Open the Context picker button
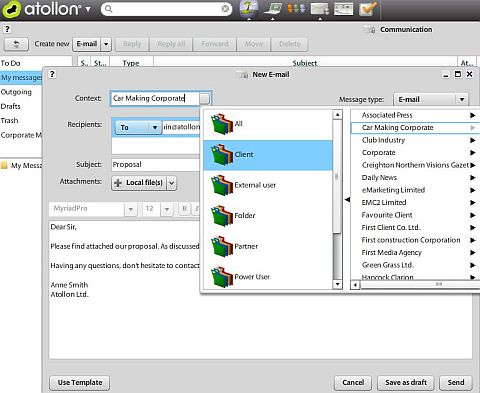The image size is (480, 393). point(204,99)
